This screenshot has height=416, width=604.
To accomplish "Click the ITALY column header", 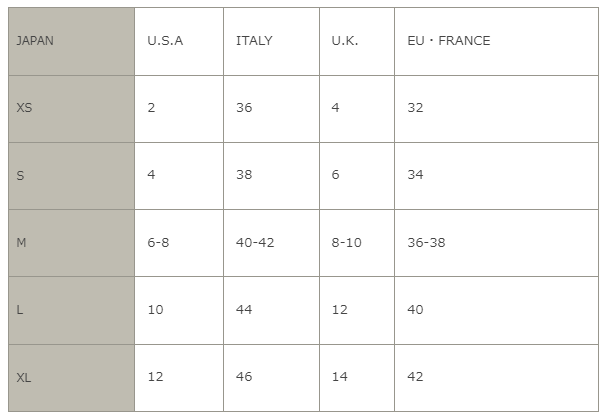I will [x=271, y=41].
